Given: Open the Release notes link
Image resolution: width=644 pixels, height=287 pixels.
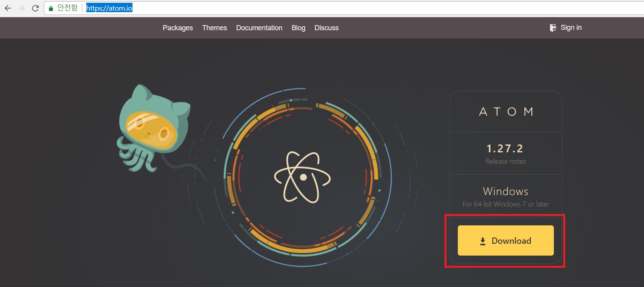Looking at the screenshot, I should point(506,161).
